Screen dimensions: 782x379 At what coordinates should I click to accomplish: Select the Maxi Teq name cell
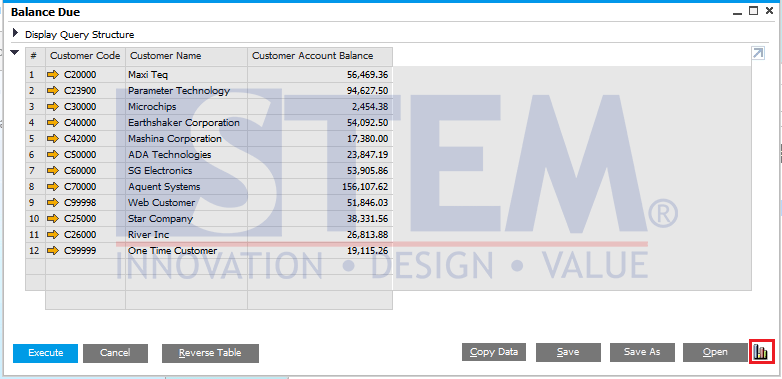tap(187, 75)
